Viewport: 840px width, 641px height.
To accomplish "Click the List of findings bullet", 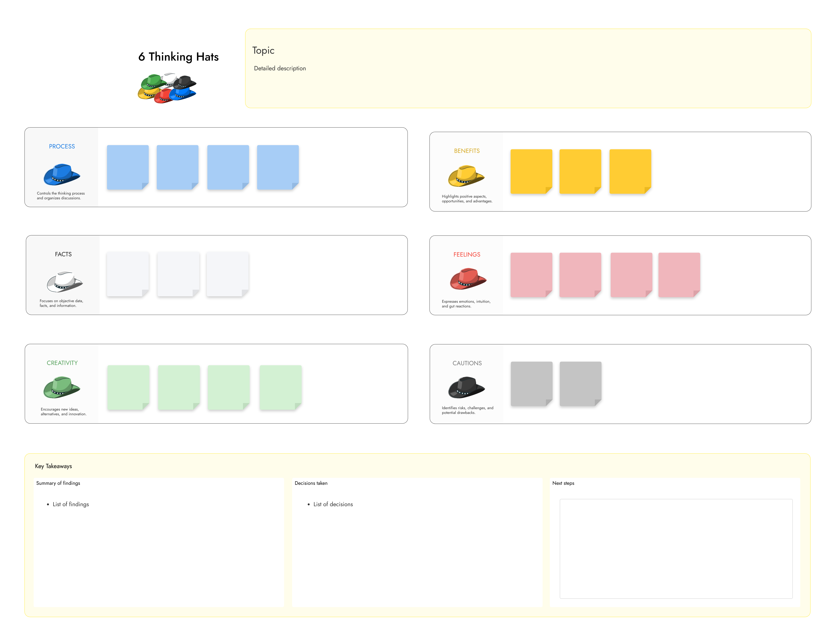I will click(71, 504).
